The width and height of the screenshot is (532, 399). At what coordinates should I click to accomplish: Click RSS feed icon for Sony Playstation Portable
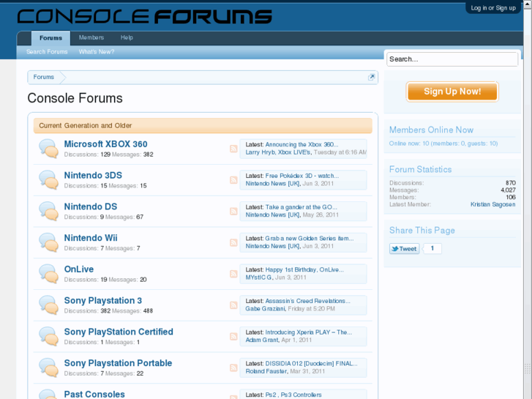pos(233,368)
